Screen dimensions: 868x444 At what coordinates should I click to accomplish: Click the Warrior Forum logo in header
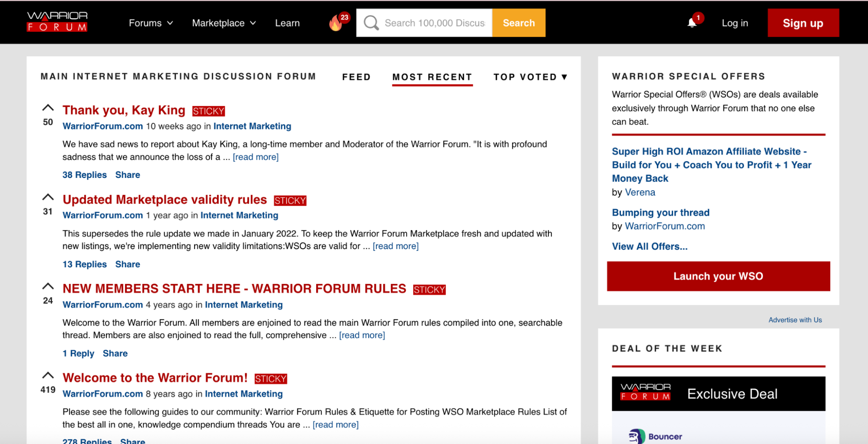click(57, 22)
